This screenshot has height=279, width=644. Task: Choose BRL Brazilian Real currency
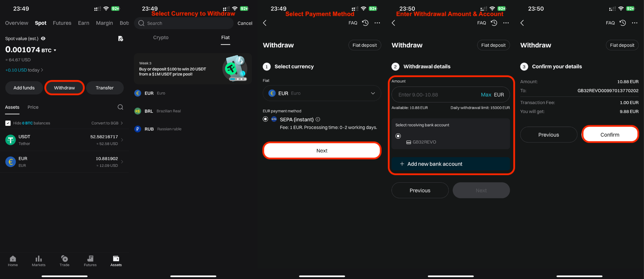pyautogui.click(x=193, y=111)
